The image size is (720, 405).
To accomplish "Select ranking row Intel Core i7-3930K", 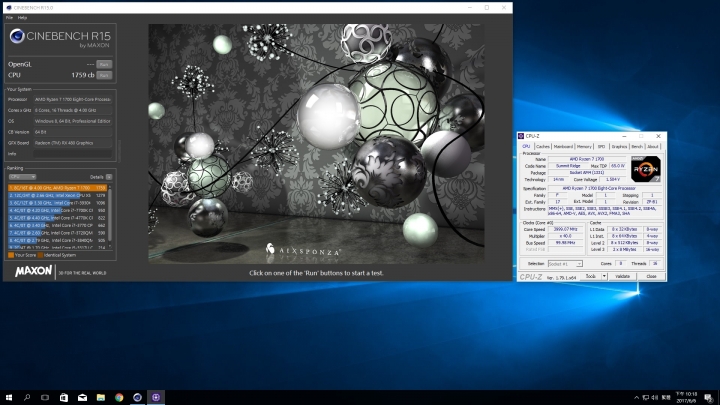I will click(57, 202).
